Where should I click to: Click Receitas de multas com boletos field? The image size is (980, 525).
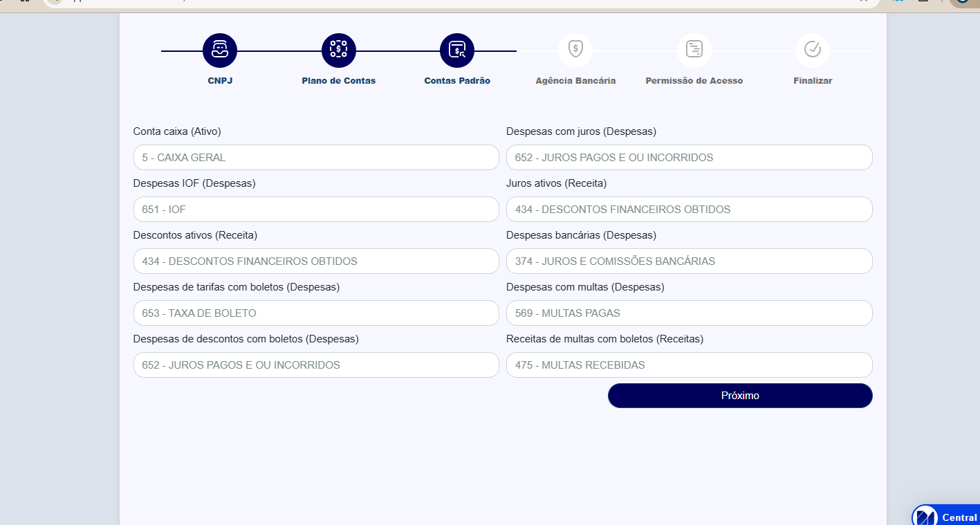pyautogui.click(x=689, y=365)
